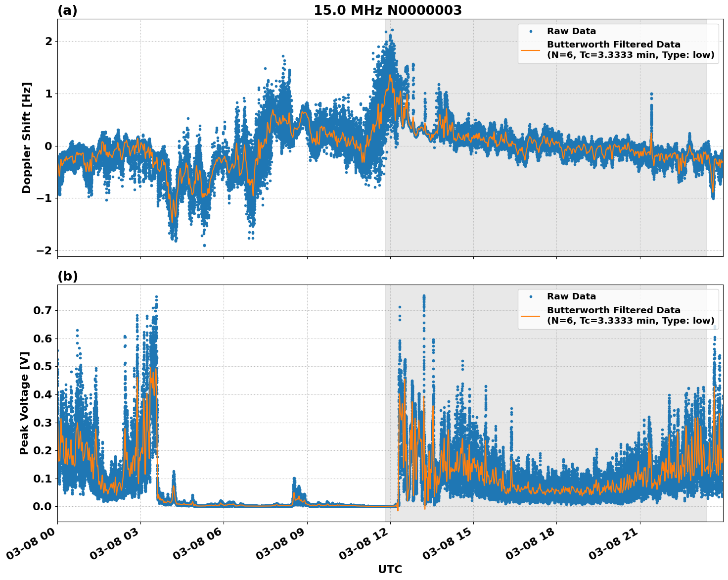Select the Raw Data label in the top legend
The height and width of the screenshot is (580, 728).
click(571, 31)
